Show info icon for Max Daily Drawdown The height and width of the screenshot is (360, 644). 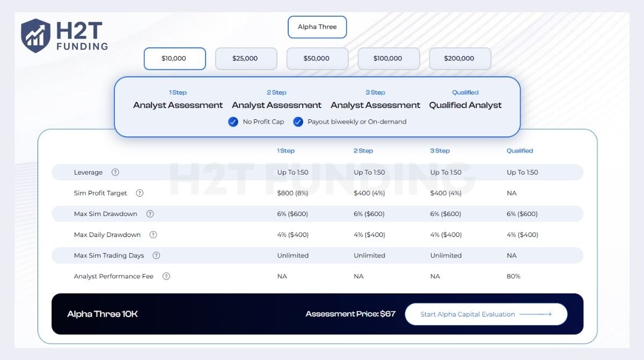pyautogui.click(x=153, y=235)
